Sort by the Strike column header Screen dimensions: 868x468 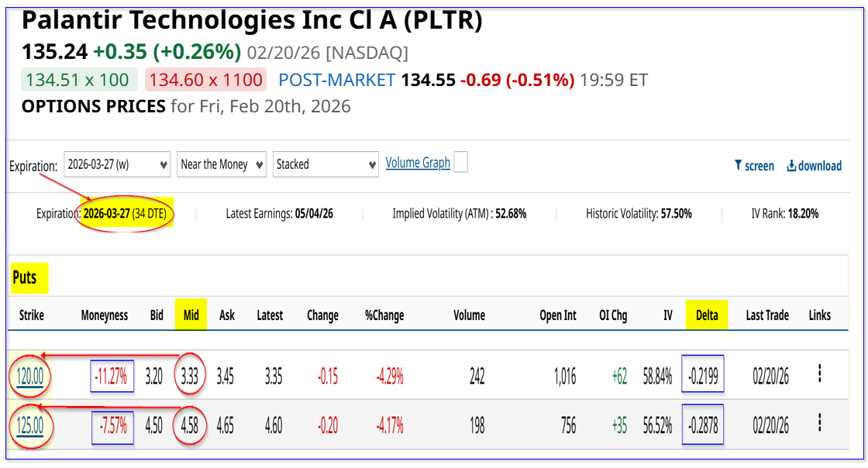[31, 315]
